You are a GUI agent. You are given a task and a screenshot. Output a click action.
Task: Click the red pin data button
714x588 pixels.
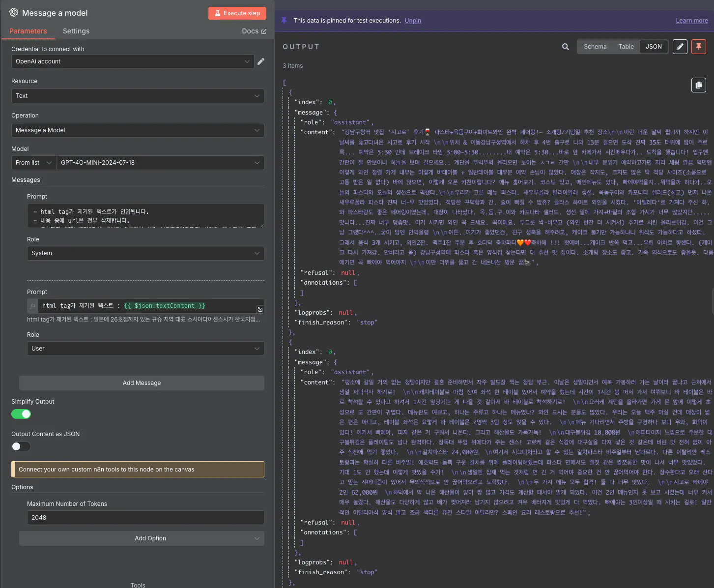pos(698,47)
